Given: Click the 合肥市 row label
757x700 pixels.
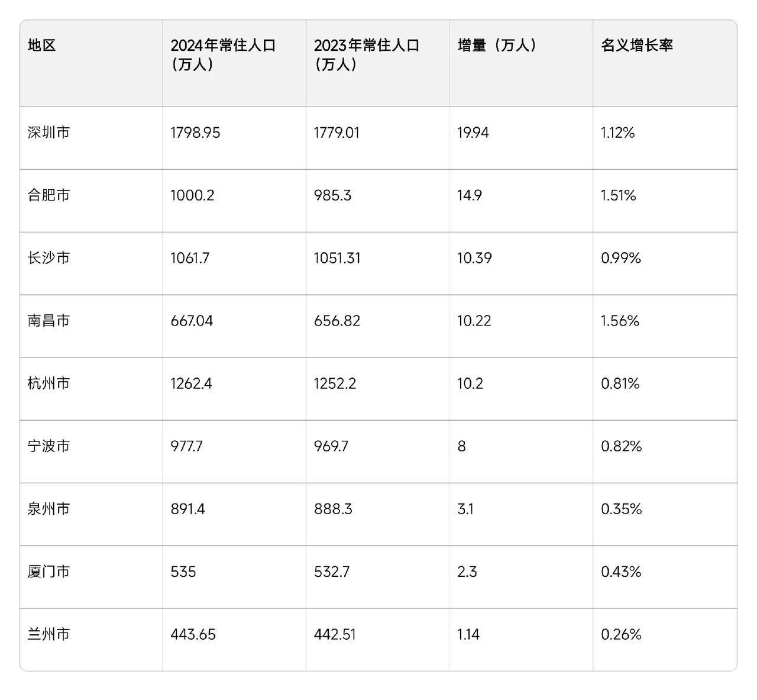Looking at the screenshot, I should [x=48, y=195].
